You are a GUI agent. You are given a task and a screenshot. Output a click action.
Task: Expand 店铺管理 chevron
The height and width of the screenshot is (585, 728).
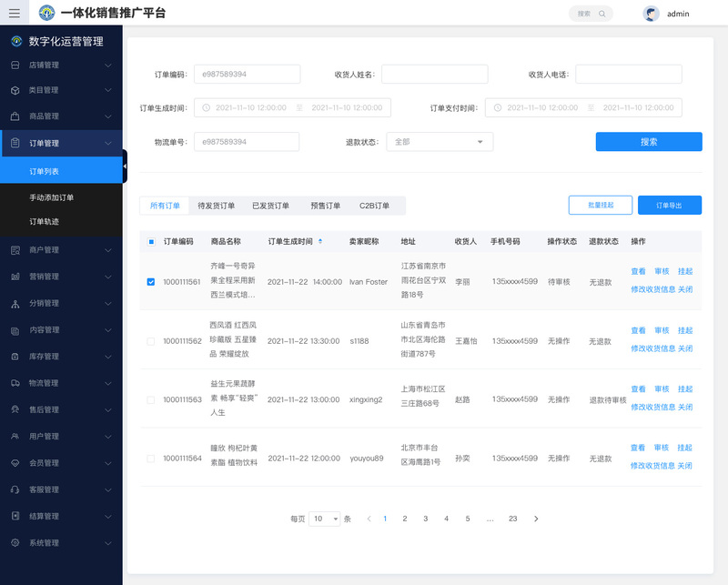pos(107,65)
